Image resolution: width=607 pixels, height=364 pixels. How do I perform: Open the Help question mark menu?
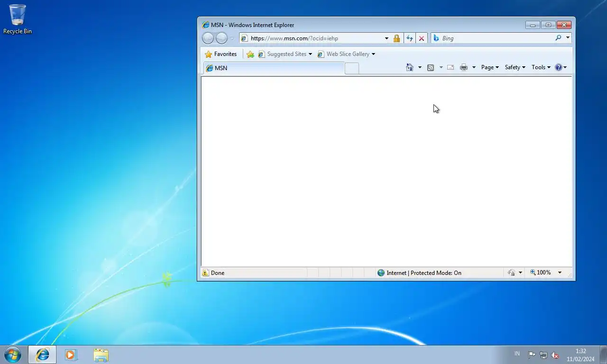561,67
